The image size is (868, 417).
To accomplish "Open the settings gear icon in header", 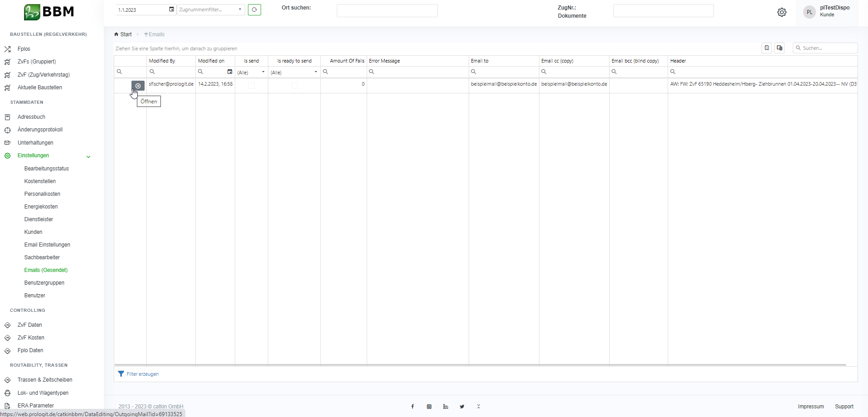I will click(x=781, y=12).
